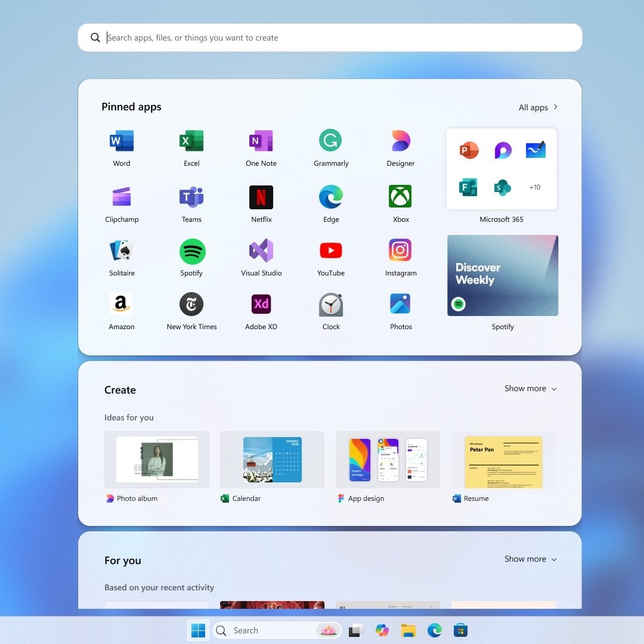Image resolution: width=644 pixels, height=644 pixels.
Task: Show the +10 more Microsoft 365 apps
Action: (535, 187)
